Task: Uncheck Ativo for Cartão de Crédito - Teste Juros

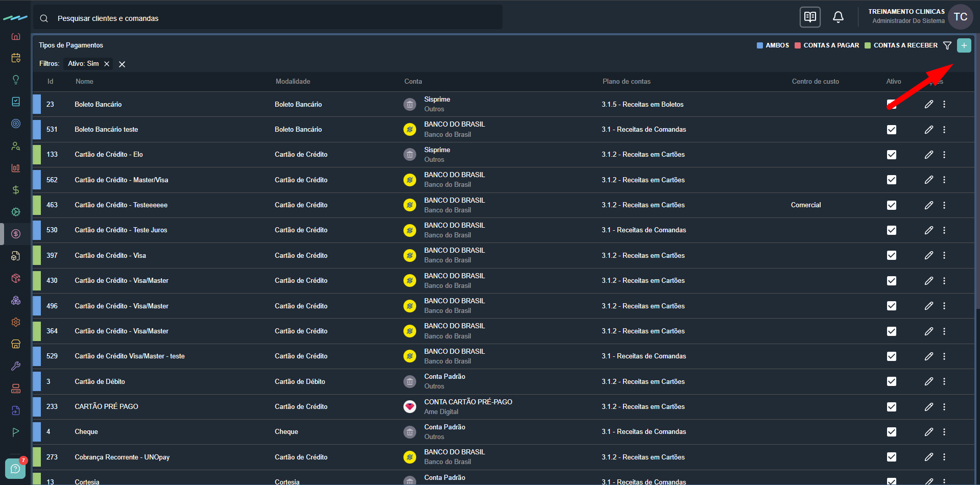Action: click(x=892, y=230)
